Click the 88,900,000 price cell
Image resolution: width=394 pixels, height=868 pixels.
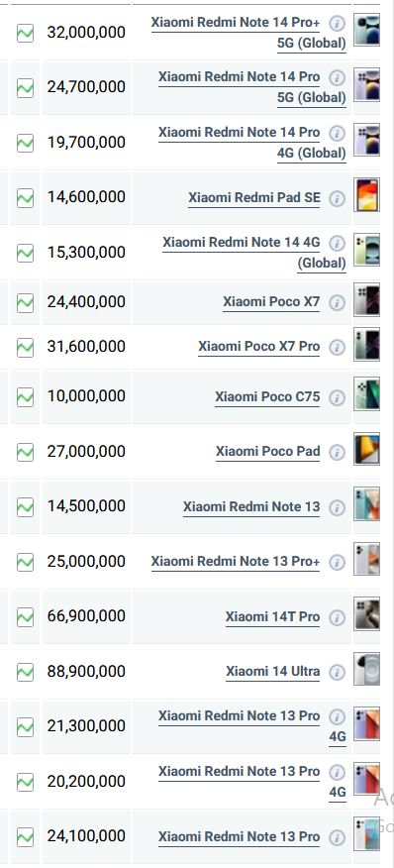tap(86, 672)
